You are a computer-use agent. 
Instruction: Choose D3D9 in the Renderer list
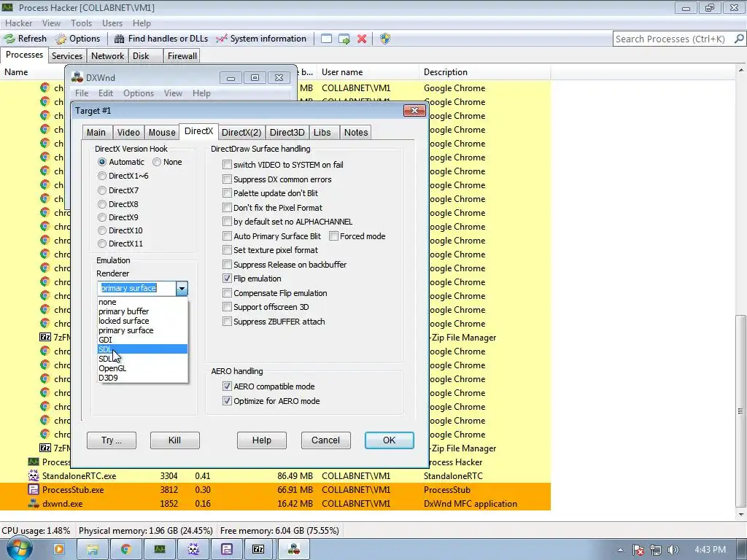tap(142, 378)
